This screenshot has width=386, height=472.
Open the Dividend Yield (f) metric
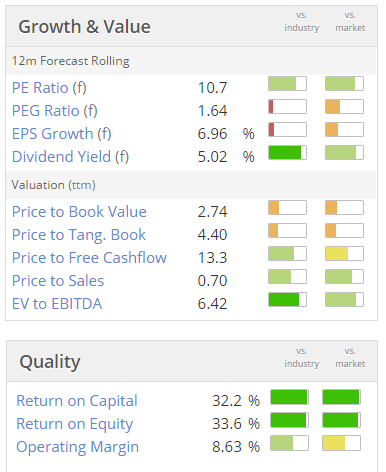point(70,157)
